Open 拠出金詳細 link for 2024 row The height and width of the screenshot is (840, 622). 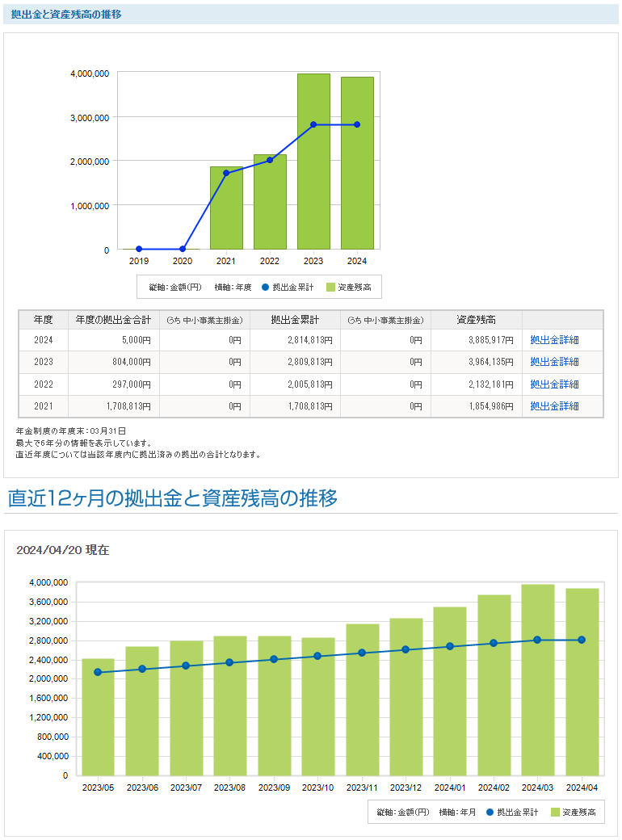554,340
